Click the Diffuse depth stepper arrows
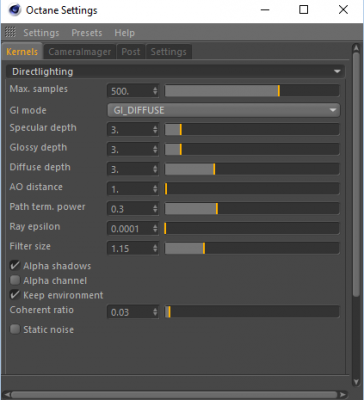The height and width of the screenshot is (400, 364). (155, 169)
